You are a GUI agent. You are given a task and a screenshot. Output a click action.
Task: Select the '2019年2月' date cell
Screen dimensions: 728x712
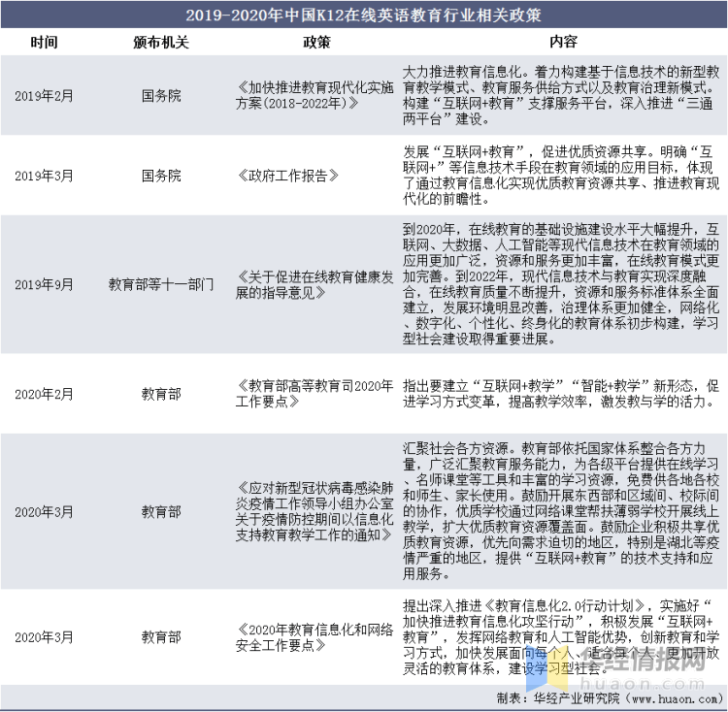click(x=44, y=96)
